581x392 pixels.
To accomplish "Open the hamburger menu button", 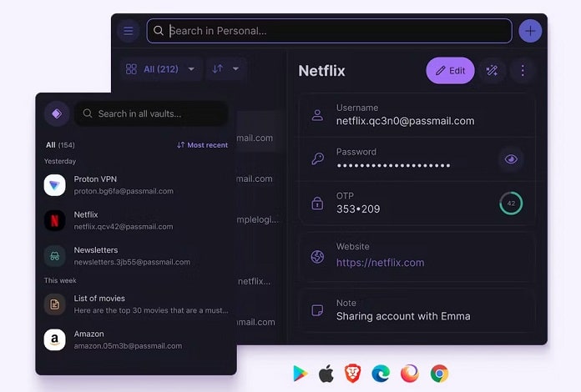I will click(129, 31).
